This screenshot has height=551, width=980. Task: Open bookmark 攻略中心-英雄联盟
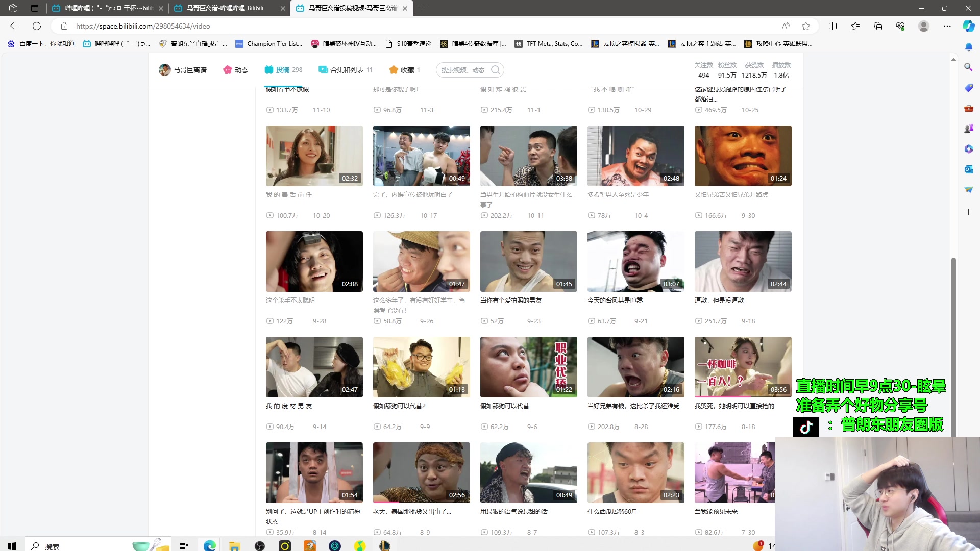(x=778, y=44)
